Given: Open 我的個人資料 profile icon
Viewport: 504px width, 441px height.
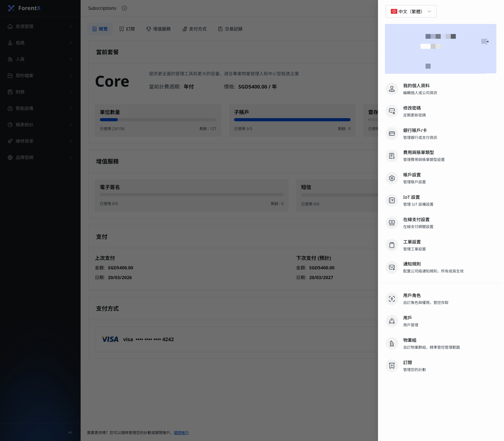Looking at the screenshot, I should pyautogui.click(x=392, y=89).
